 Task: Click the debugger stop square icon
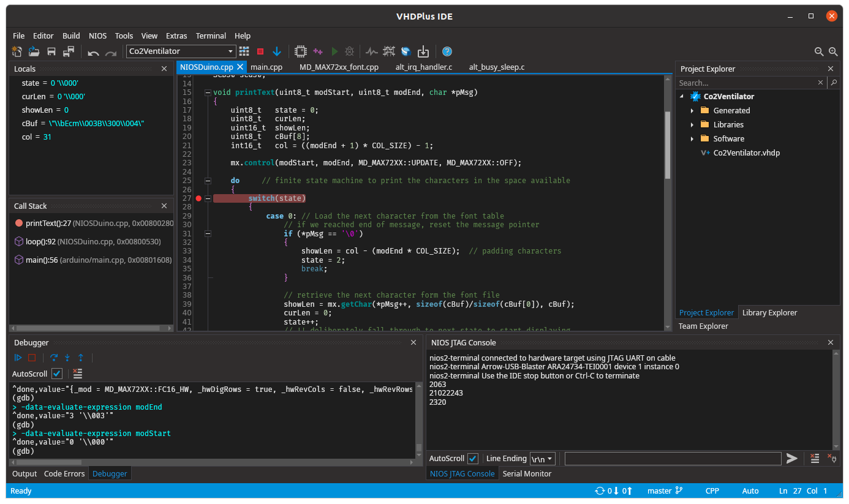(x=32, y=358)
